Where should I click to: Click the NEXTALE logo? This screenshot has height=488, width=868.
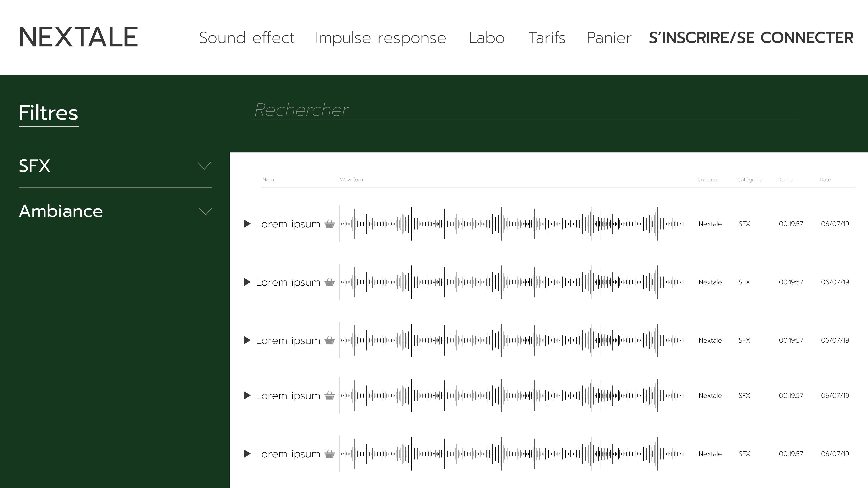coord(78,37)
